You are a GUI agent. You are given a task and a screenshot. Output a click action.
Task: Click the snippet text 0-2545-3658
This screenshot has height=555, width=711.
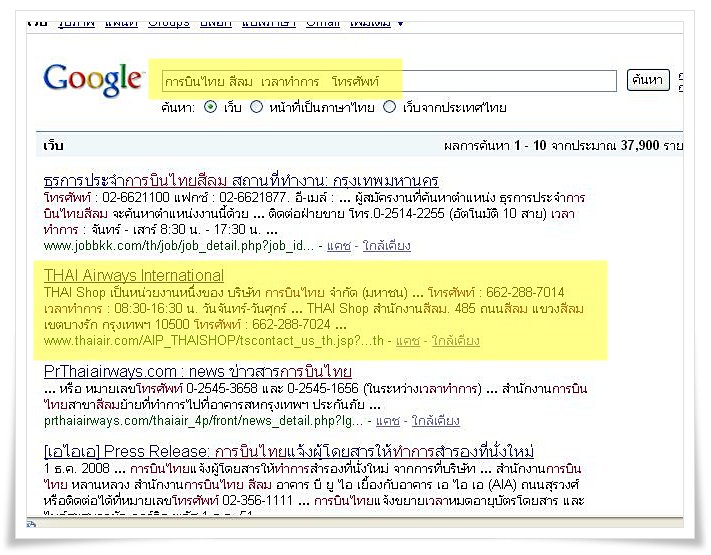[222, 389]
